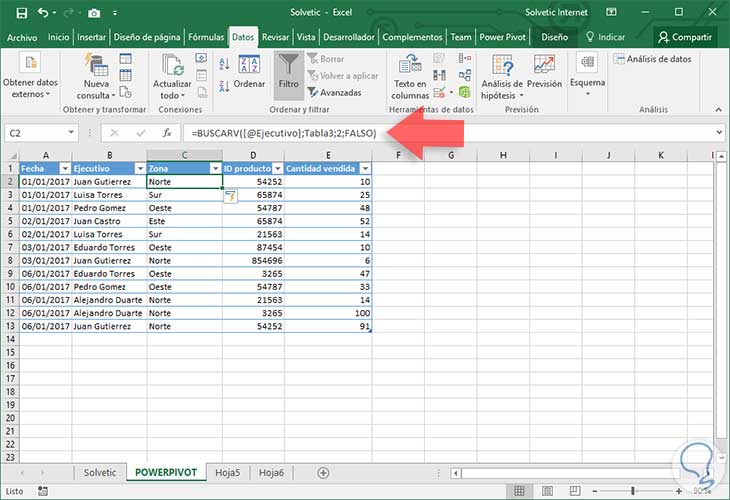Click the camera icon in quick access toolbar

pos(94,13)
